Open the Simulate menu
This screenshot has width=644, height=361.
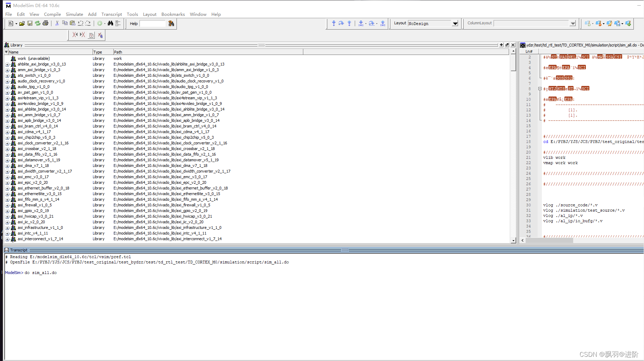point(74,14)
